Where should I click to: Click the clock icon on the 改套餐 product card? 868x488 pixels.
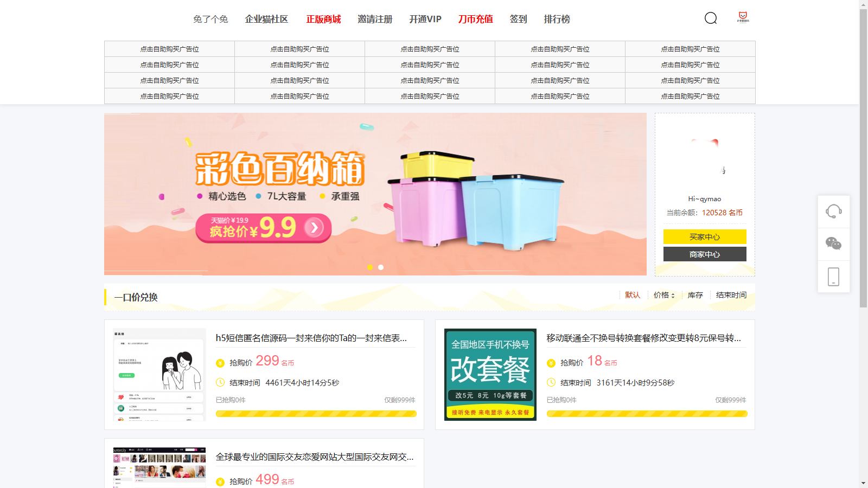(x=551, y=382)
